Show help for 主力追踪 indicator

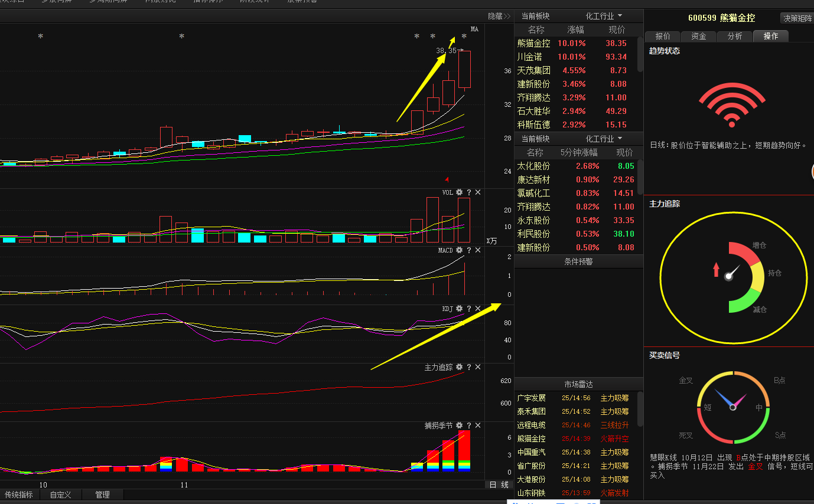(469, 367)
